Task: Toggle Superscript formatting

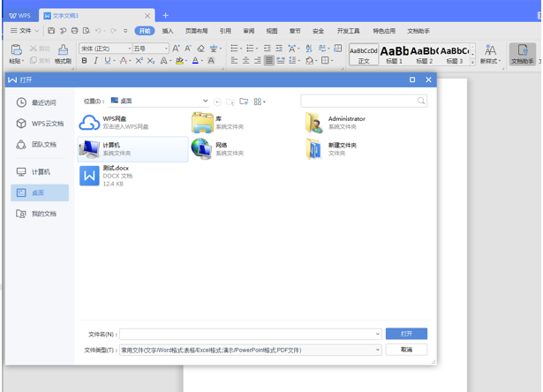Action: click(x=139, y=61)
